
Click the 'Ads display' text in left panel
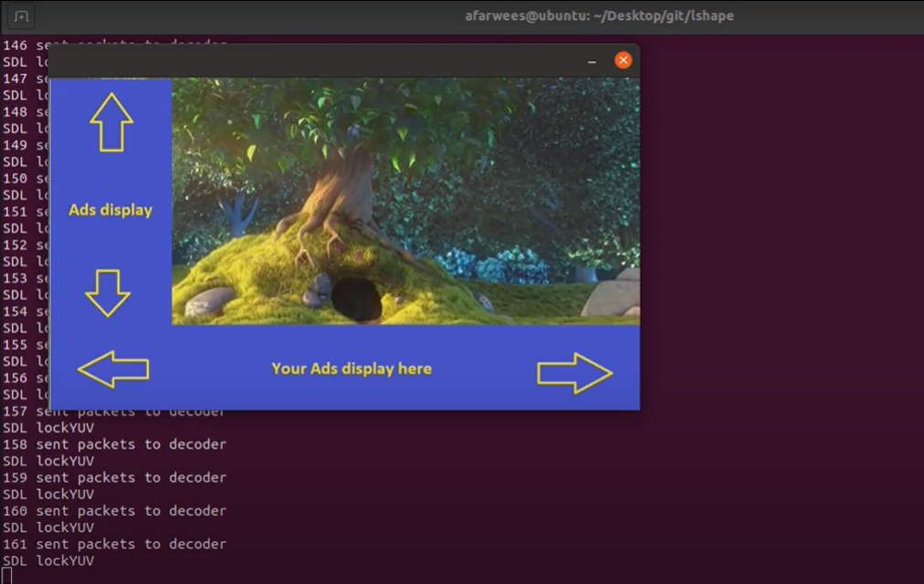point(110,210)
